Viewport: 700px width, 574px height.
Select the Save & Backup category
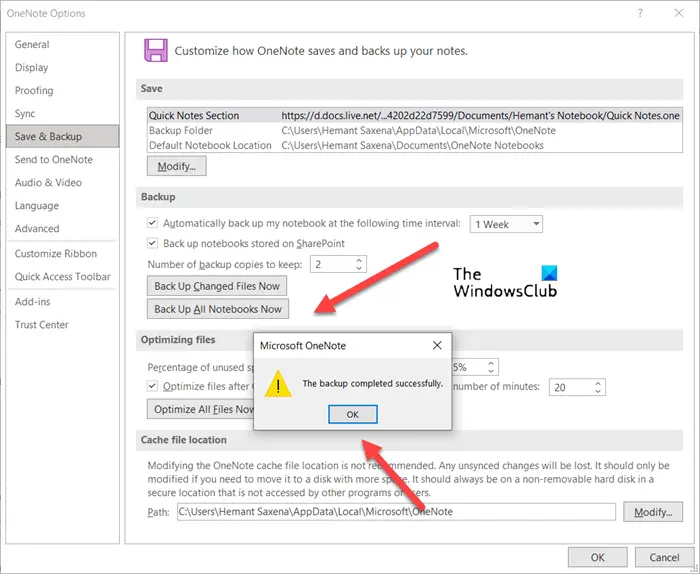[x=62, y=136]
